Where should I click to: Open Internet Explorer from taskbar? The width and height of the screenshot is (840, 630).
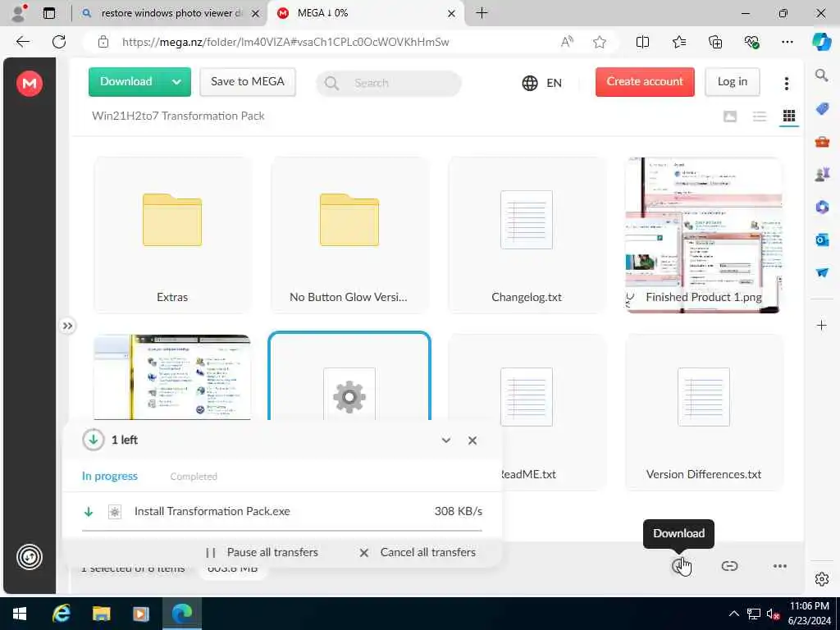coord(61,614)
